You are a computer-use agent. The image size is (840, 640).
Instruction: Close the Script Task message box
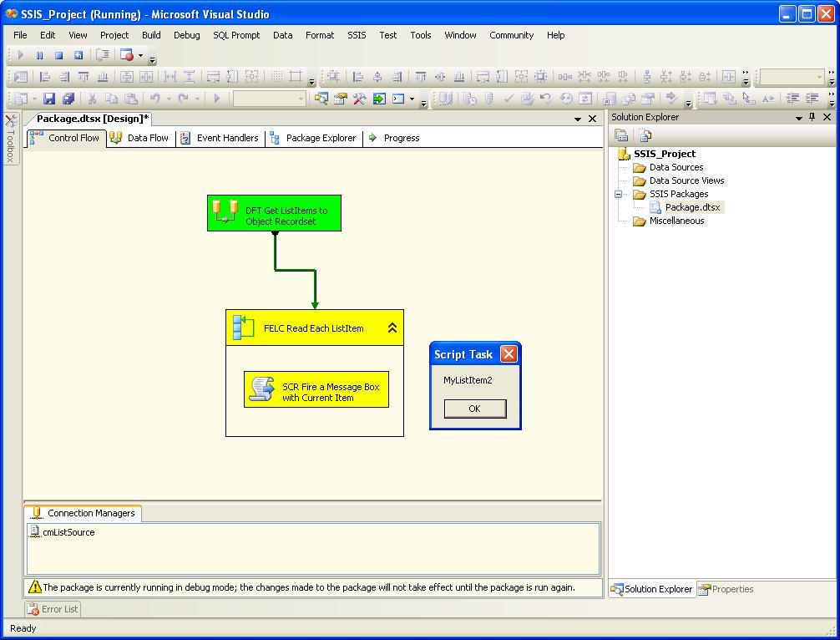tap(509, 354)
